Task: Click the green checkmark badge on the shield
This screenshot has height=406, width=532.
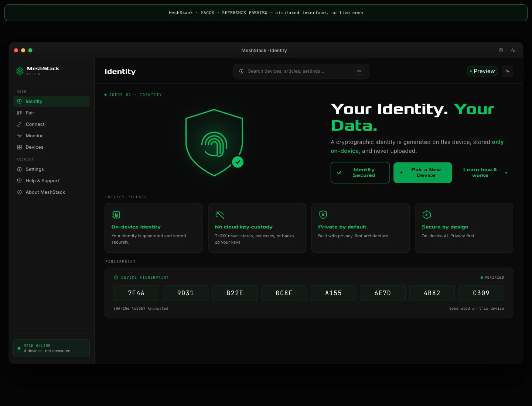Action: [238, 162]
